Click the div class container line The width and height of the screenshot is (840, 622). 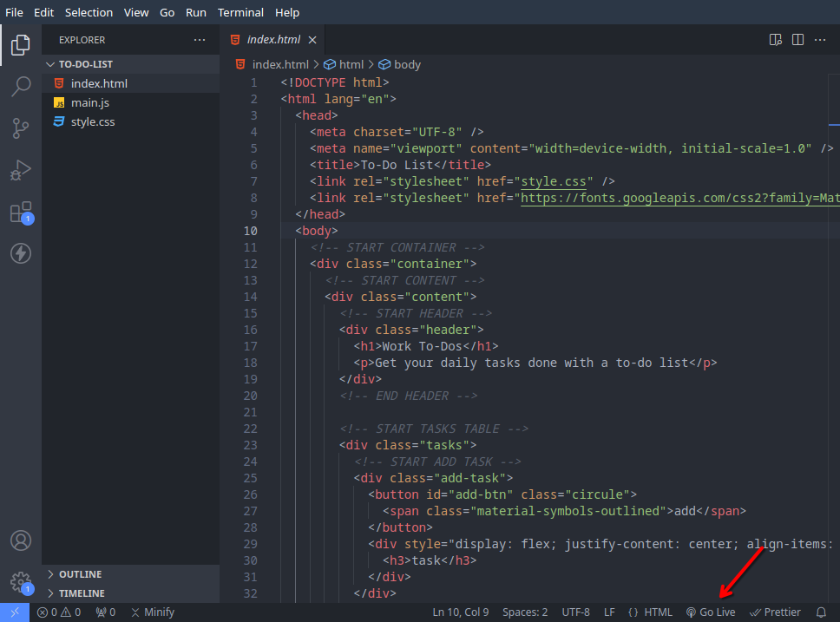coord(393,264)
